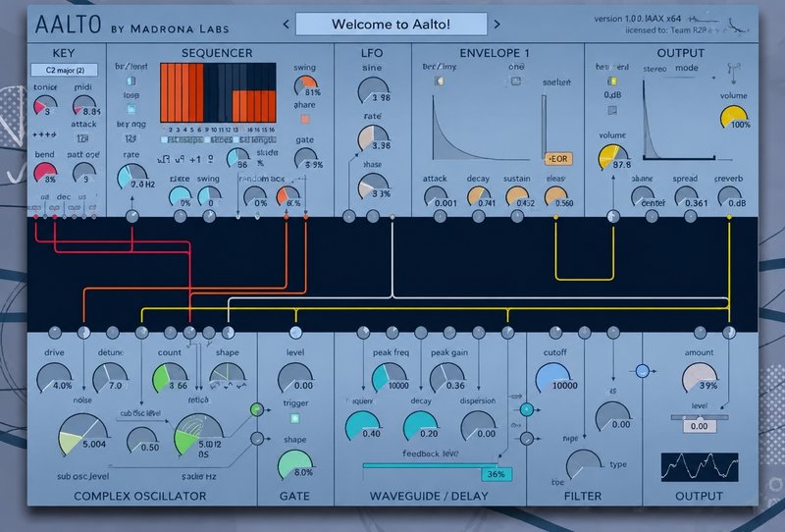Click the output amount knob at 39%

[700, 378]
